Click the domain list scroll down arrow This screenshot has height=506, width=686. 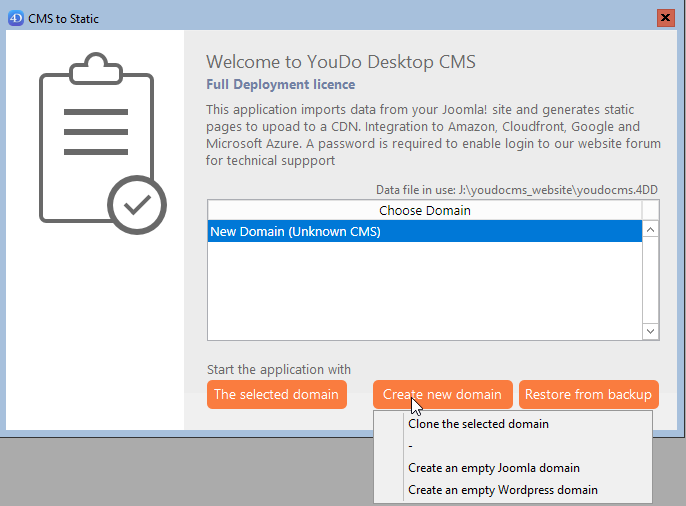[x=650, y=331]
